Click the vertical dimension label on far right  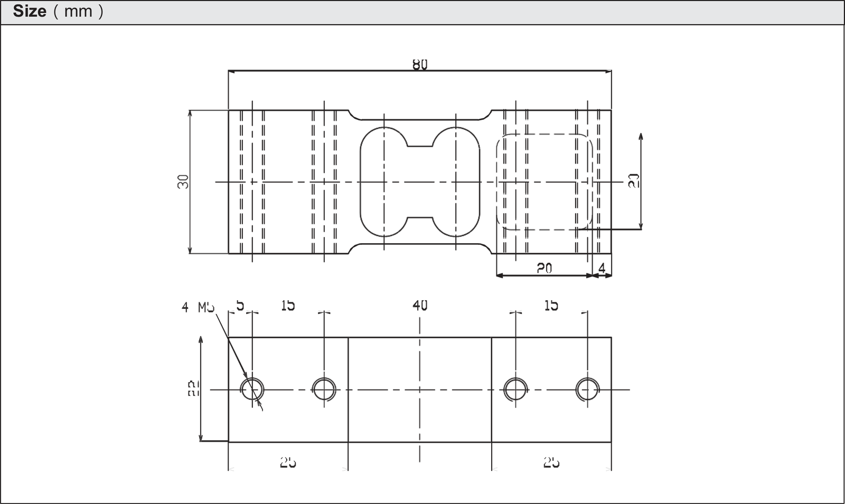tap(634, 181)
